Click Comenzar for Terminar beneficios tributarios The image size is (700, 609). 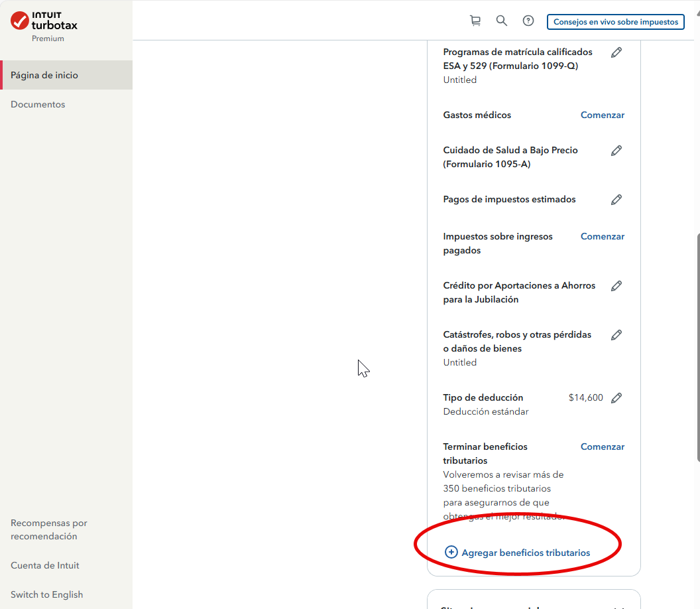tap(602, 446)
